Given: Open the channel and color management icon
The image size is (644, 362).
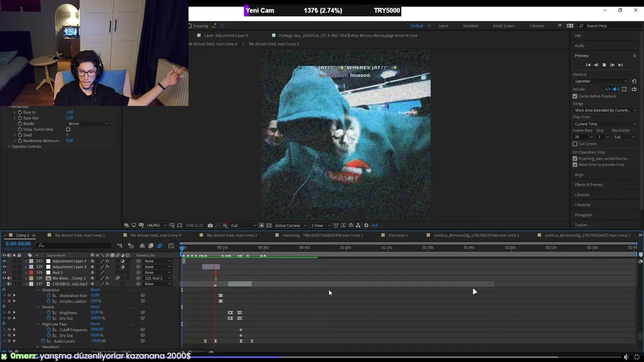Looking at the screenshot, I should point(225,225).
